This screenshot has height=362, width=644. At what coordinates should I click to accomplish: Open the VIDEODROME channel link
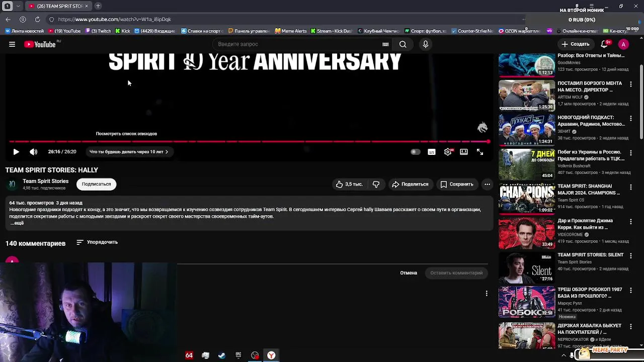pyautogui.click(x=570, y=235)
